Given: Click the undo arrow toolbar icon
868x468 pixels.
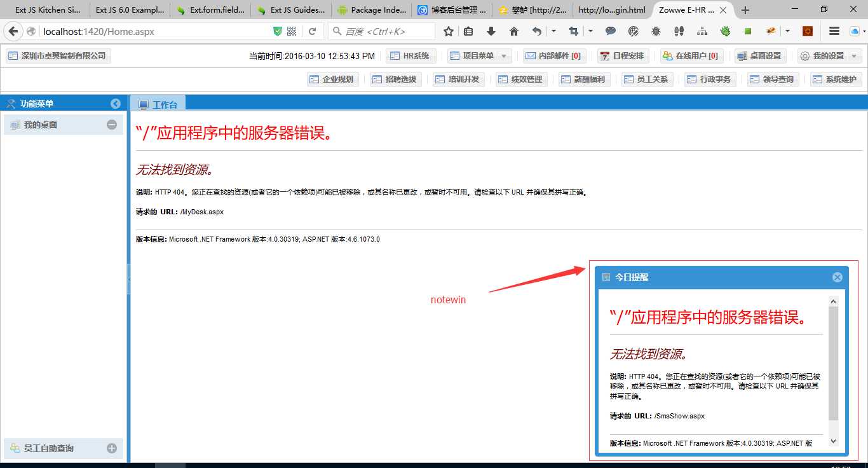Looking at the screenshot, I should tap(537, 31).
